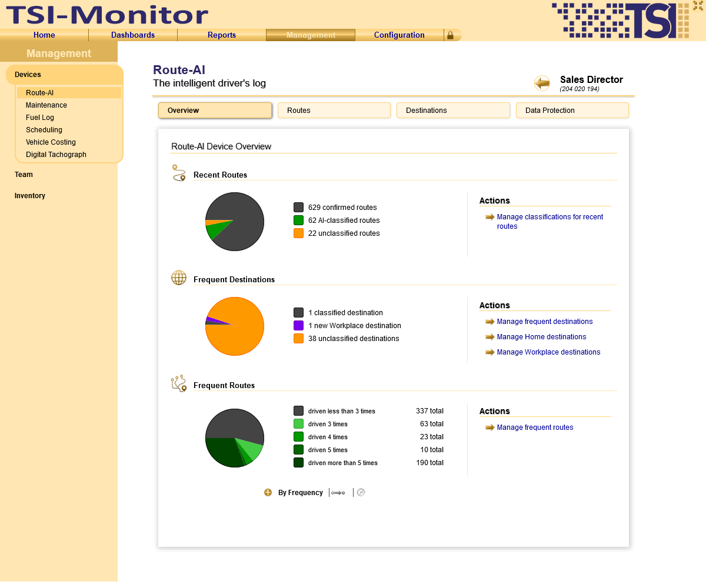
Task: Open the Management menu
Action: [x=311, y=35]
